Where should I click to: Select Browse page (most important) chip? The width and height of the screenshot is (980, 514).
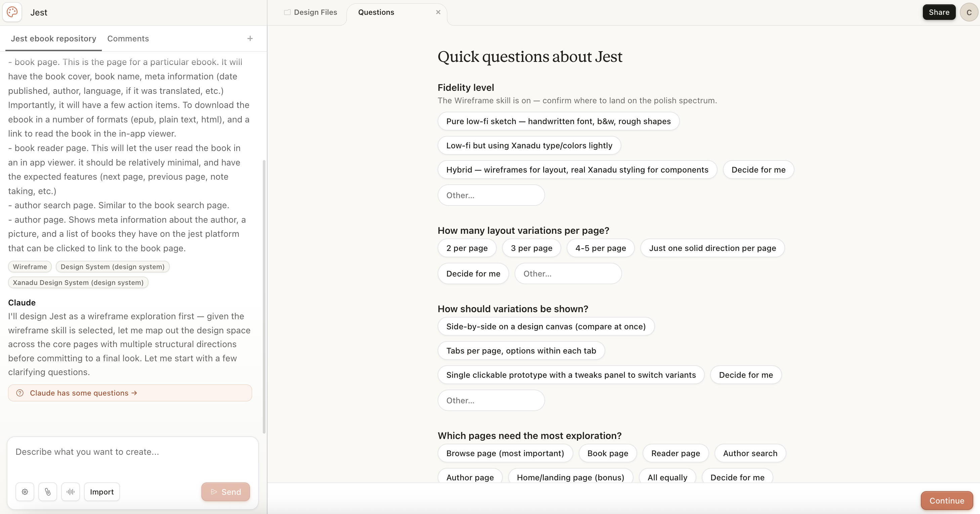[x=505, y=453]
